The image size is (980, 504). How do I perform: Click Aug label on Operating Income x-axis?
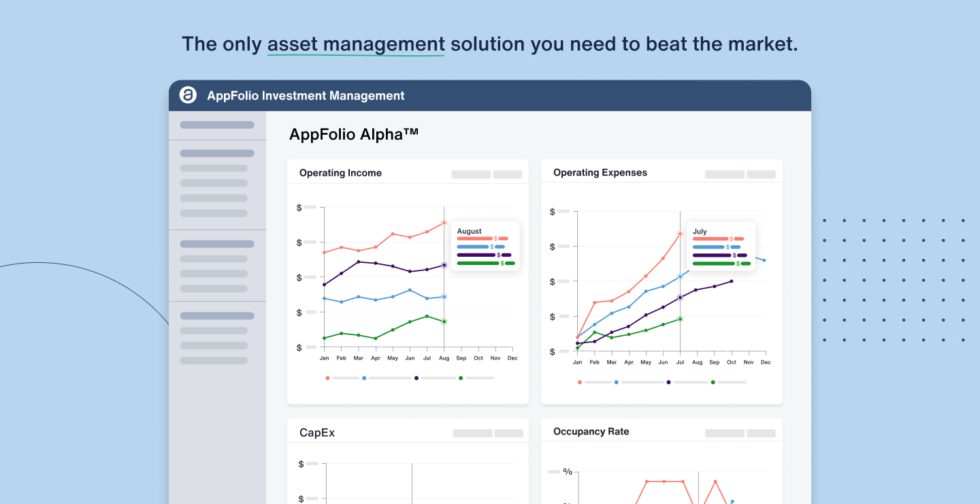[x=444, y=358]
